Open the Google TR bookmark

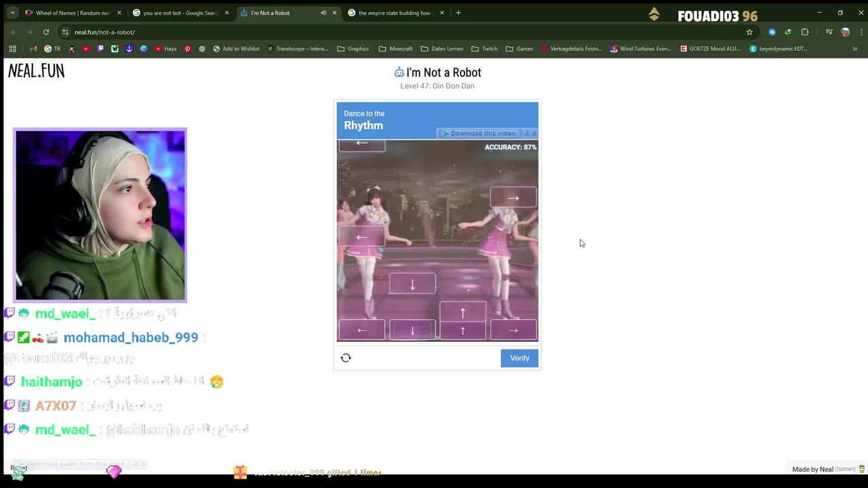[52, 49]
